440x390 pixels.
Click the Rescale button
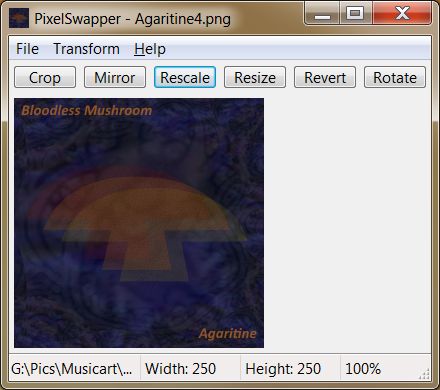(185, 77)
